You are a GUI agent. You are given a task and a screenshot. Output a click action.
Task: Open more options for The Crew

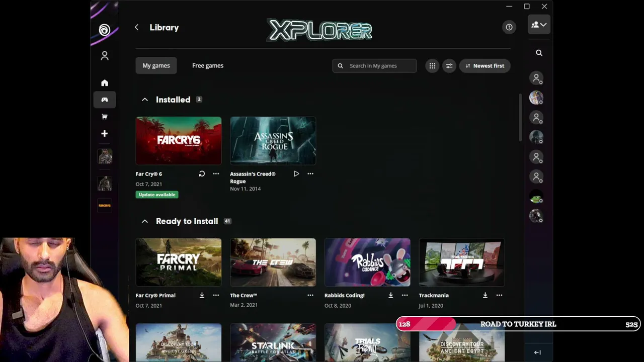[x=310, y=296]
